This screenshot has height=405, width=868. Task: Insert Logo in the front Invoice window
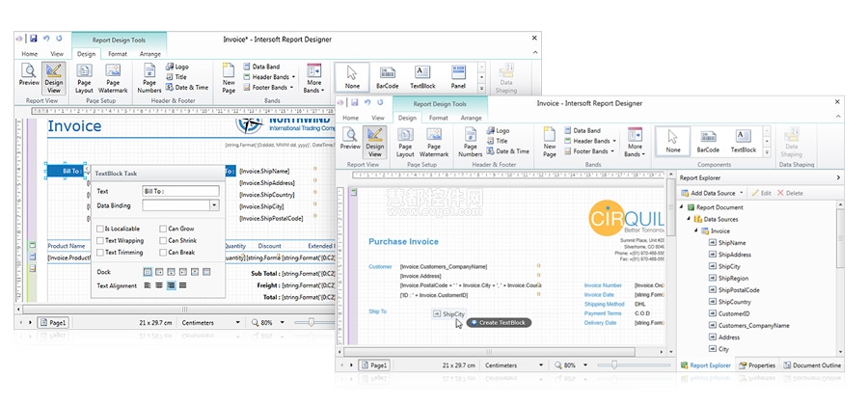click(498, 130)
